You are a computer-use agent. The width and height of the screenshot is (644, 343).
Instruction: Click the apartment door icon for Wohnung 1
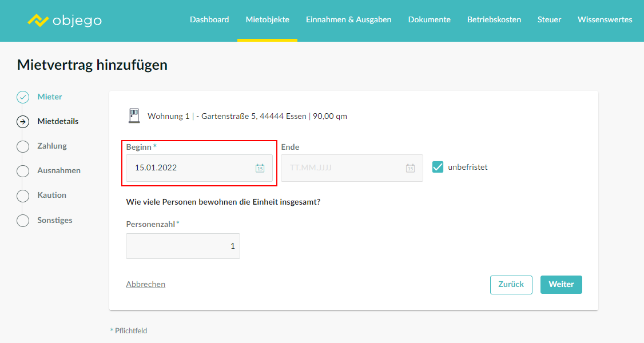click(133, 116)
